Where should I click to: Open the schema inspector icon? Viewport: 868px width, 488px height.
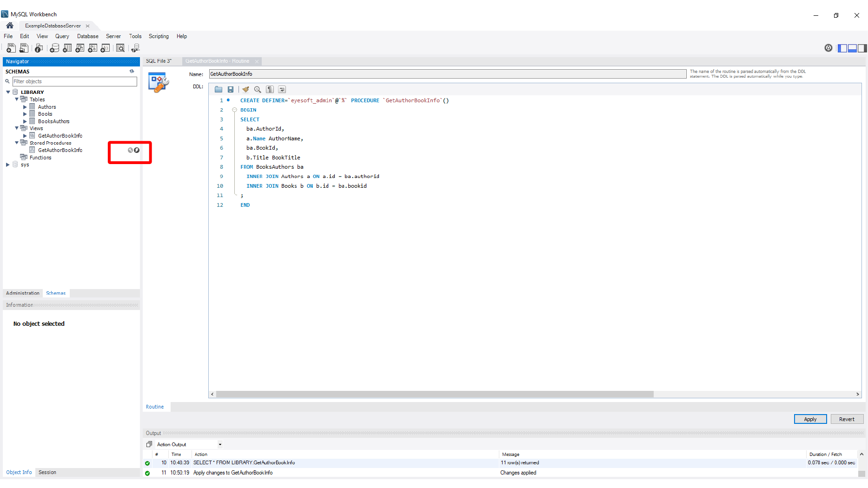(x=39, y=48)
